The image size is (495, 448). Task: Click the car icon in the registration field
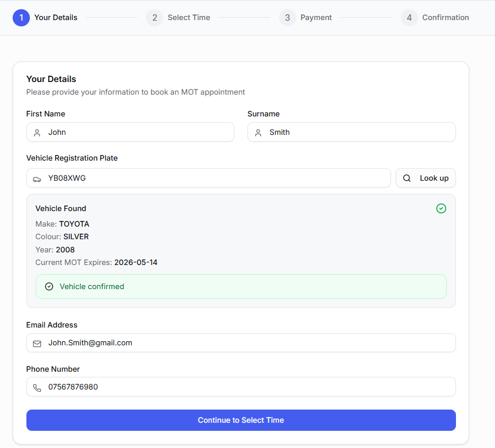pos(37,178)
